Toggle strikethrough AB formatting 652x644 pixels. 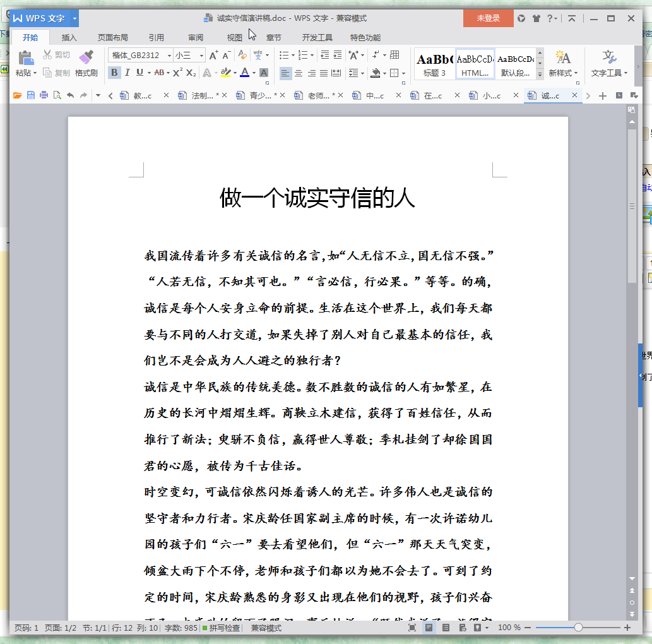click(x=159, y=73)
